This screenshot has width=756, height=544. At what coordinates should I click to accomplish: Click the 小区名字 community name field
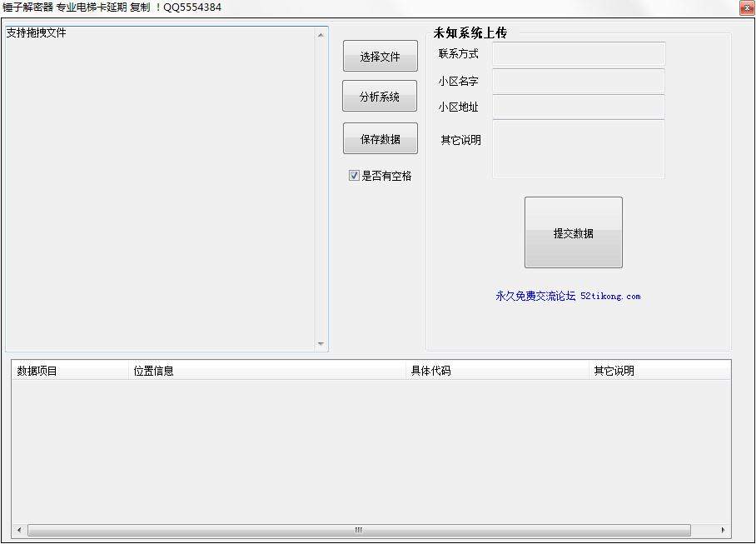tap(578, 80)
